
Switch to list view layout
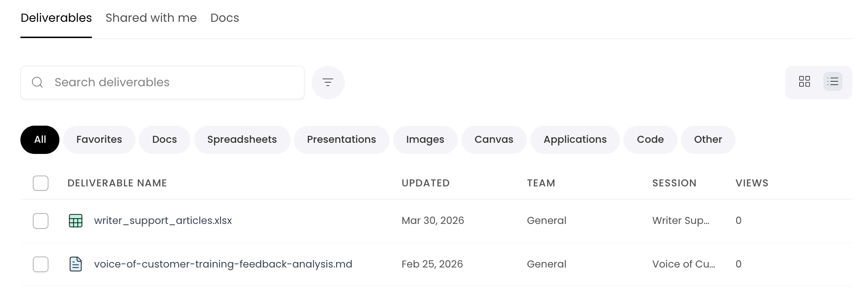[833, 82]
